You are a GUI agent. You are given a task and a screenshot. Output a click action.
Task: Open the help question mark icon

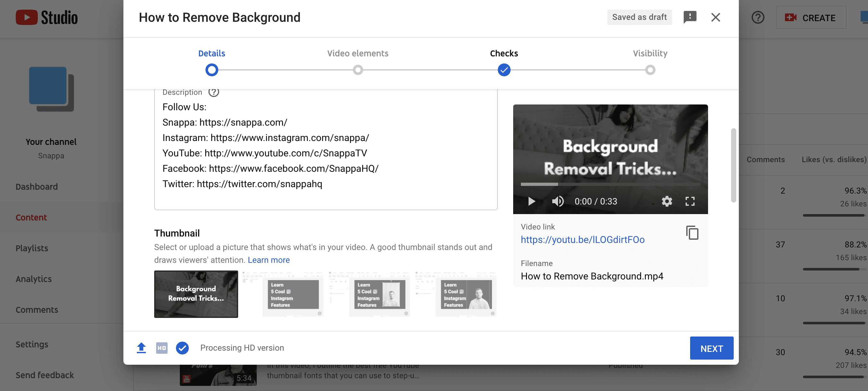(x=758, y=18)
